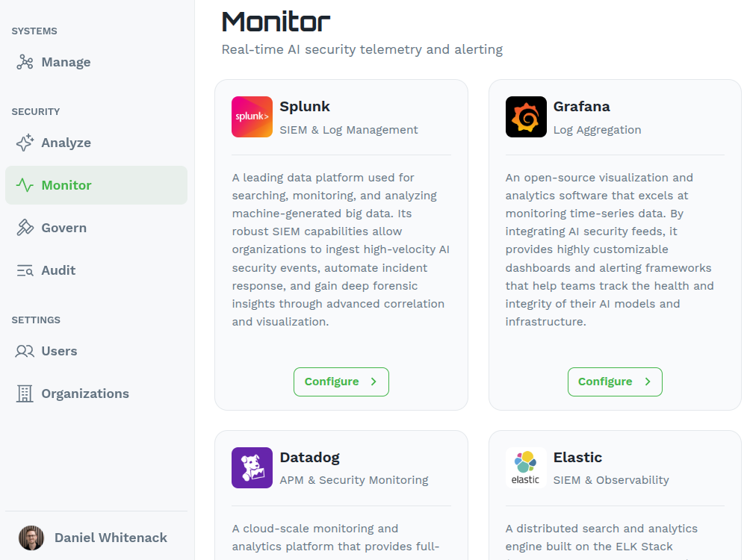Screen dimensions: 747x560
Task: Click the SECURITY section label
Action: 36,111
